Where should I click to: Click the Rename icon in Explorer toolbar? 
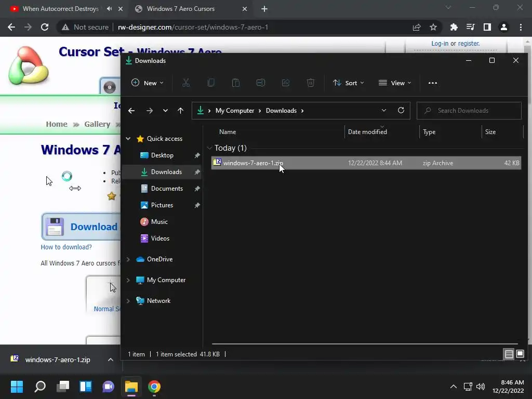[x=261, y=83]
